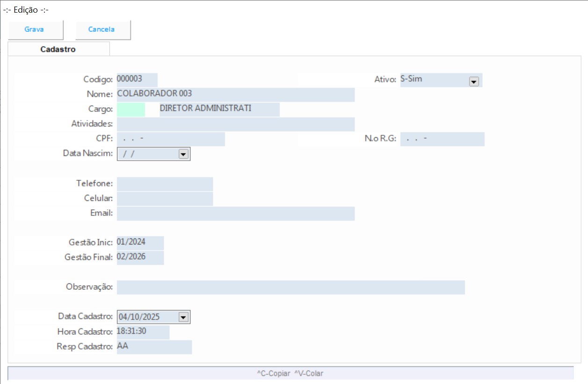Click the Hora Cadastro field

click(143, 332)
